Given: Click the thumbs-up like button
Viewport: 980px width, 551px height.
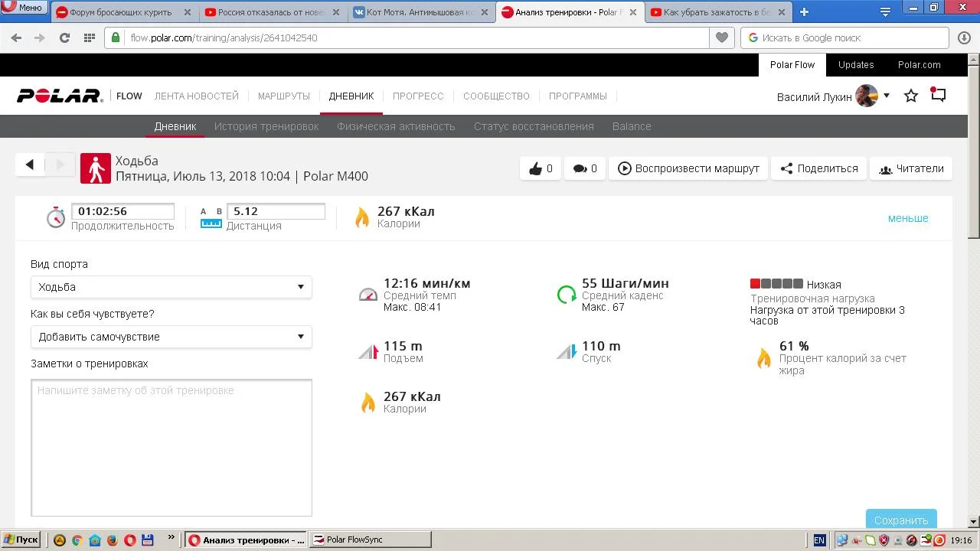Looking at the screenshot, I should pos(541,168).
